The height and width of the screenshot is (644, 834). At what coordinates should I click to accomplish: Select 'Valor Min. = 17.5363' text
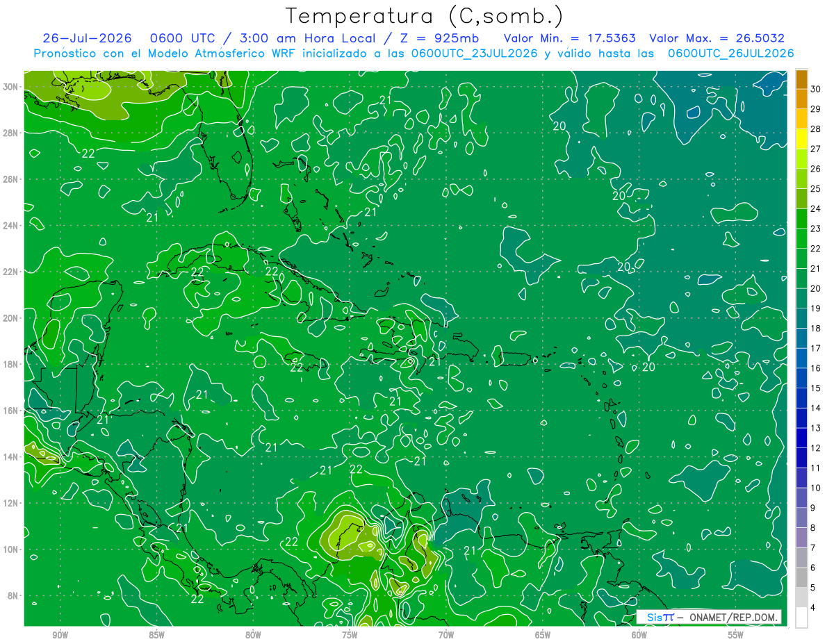point(569,38)
